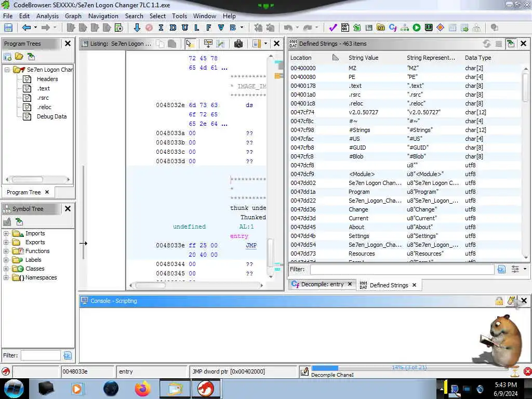Toggle next Label navigation button
This screenshot has height=399, width=532.
coord(197,28)
